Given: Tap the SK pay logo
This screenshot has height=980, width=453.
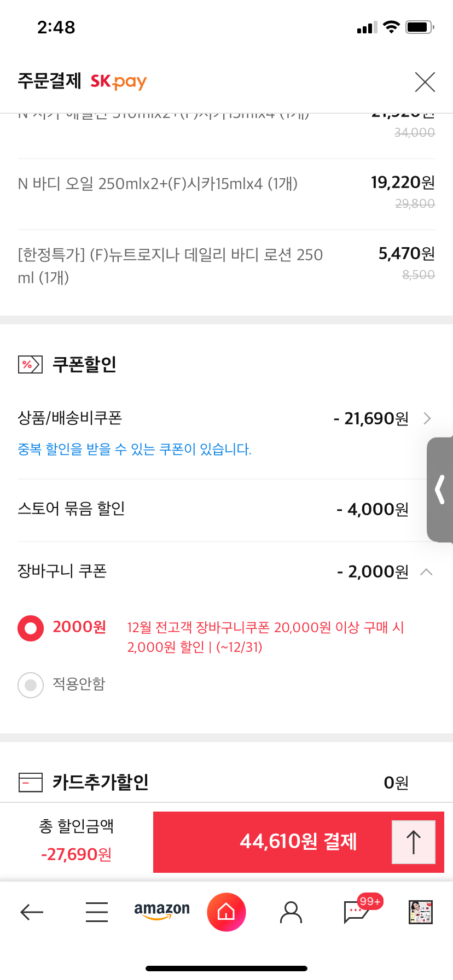Looking at the screenshot, I should tap(119, 82).
